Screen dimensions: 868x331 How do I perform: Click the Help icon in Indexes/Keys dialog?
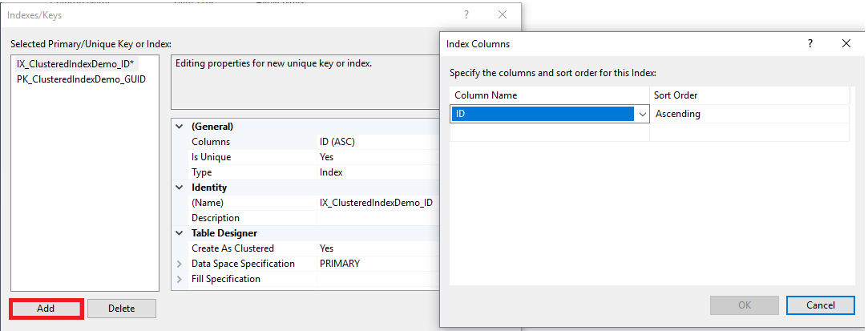tap(466, 14)
